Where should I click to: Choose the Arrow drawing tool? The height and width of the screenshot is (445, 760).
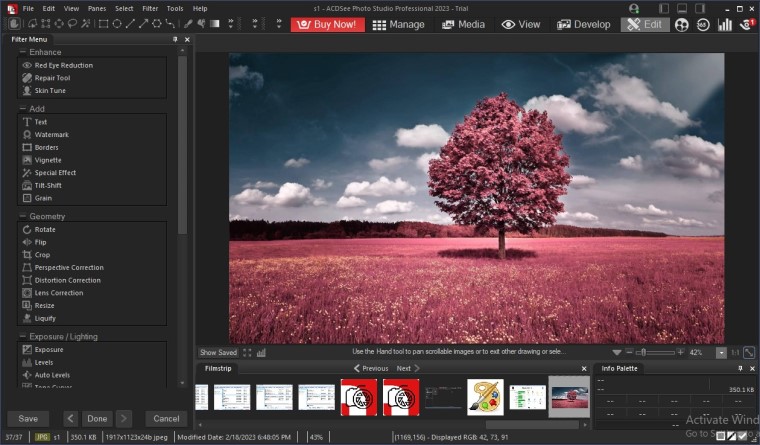click(143, 23)
